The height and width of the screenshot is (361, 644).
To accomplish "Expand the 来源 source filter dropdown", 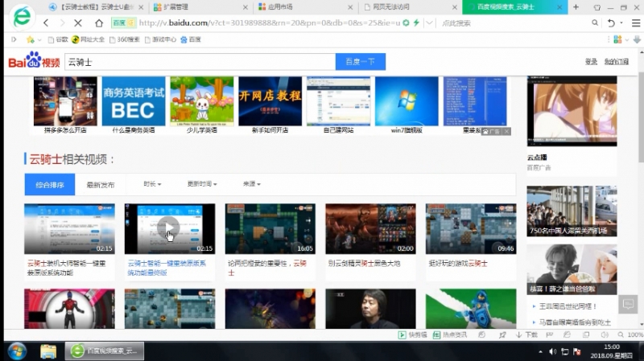I will (x=251, y=184).
